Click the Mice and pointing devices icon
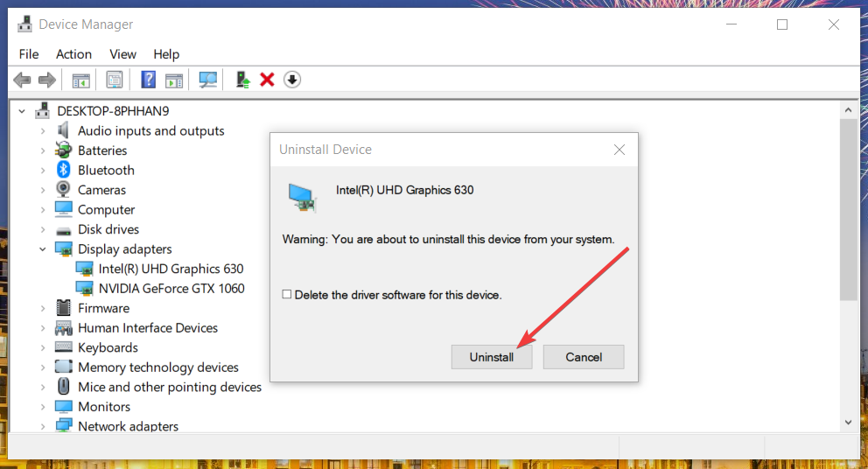Viewport: 868px width, 469px height. 64,387
